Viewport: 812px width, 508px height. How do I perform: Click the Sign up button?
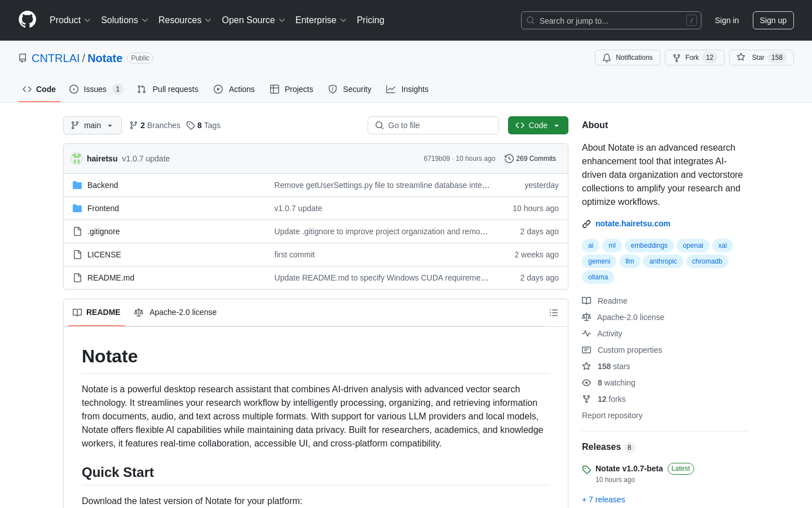point(773,20)
